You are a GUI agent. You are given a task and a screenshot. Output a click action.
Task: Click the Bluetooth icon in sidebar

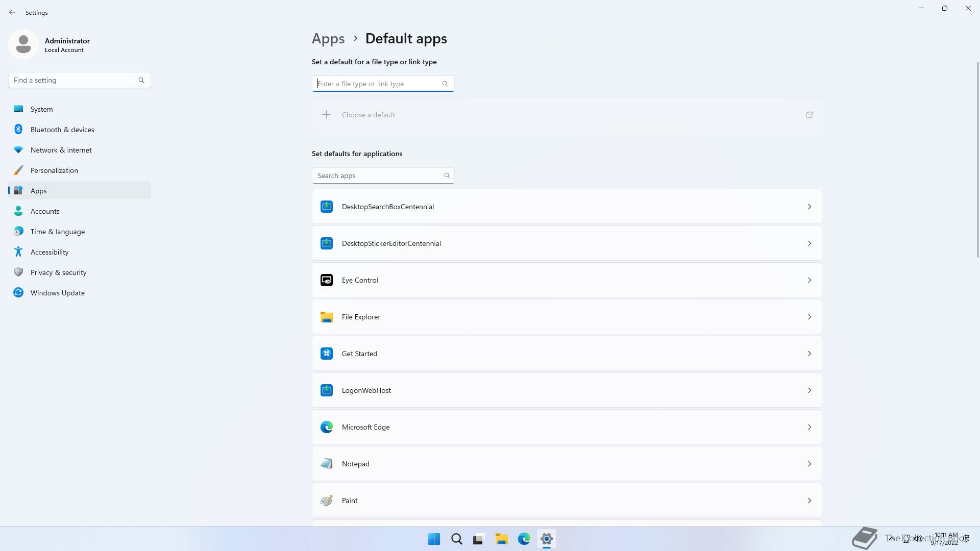point(18,129)
